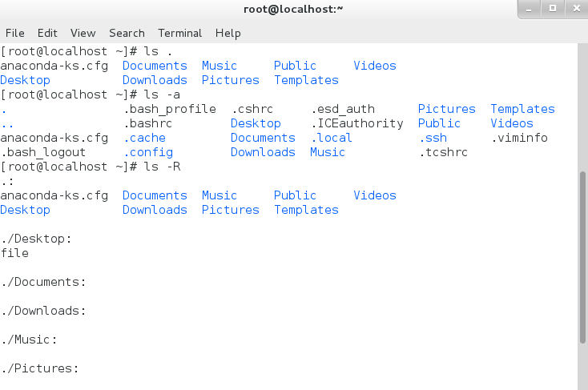
Task: Open the View menu
Action: 83,34
